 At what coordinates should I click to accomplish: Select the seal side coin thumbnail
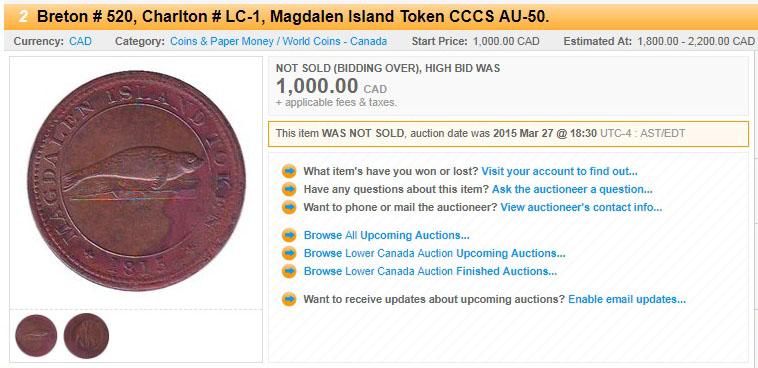tap(36, 336)
